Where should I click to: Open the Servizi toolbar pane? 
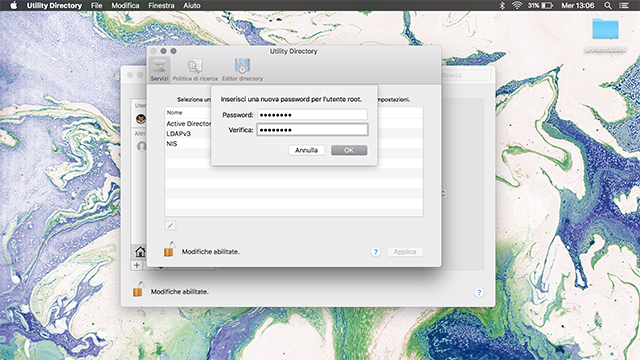coord(159,70)
